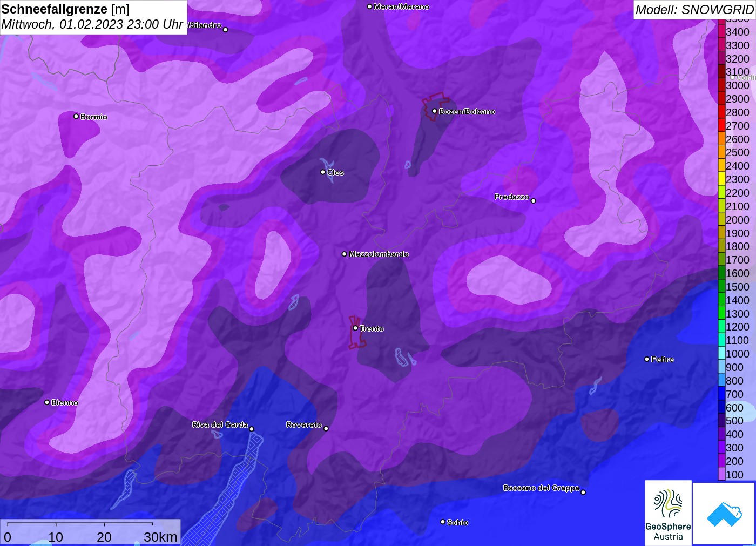Viewport: 756px width, 546px height.
Task: Click the GeoSphere Austria logo
Action: click(668, 513)
